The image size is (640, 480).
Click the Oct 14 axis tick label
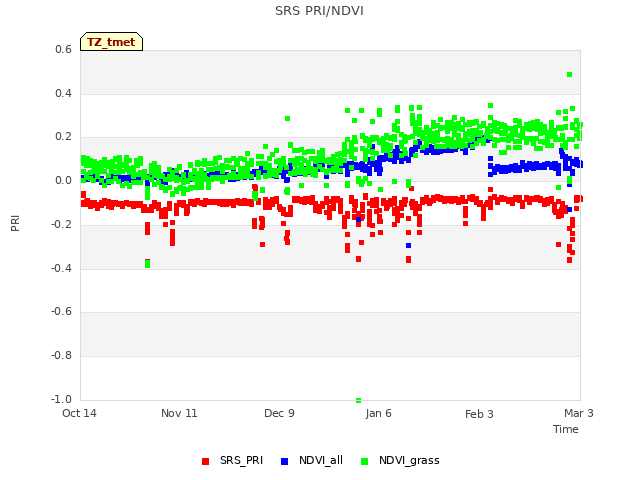[x=79, y=413]
